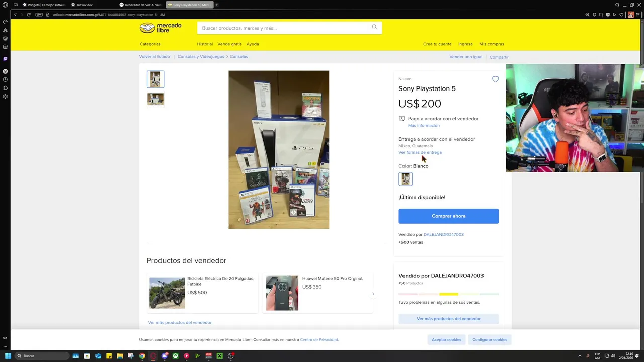Add product to favorites with heart icon
The height and width of the screenshot is (362, 644).
[x=495, y=79]
